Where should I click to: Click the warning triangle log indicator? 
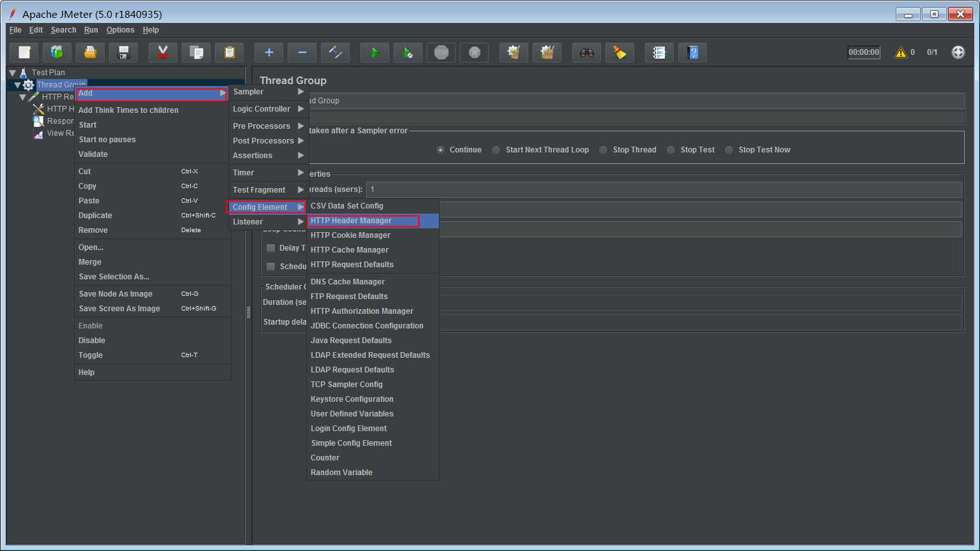900,52
